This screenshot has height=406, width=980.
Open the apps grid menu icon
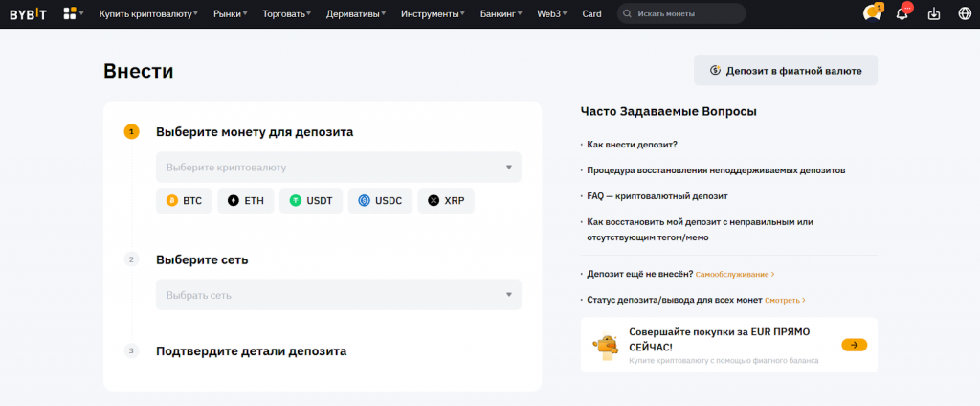pos(70,14)
